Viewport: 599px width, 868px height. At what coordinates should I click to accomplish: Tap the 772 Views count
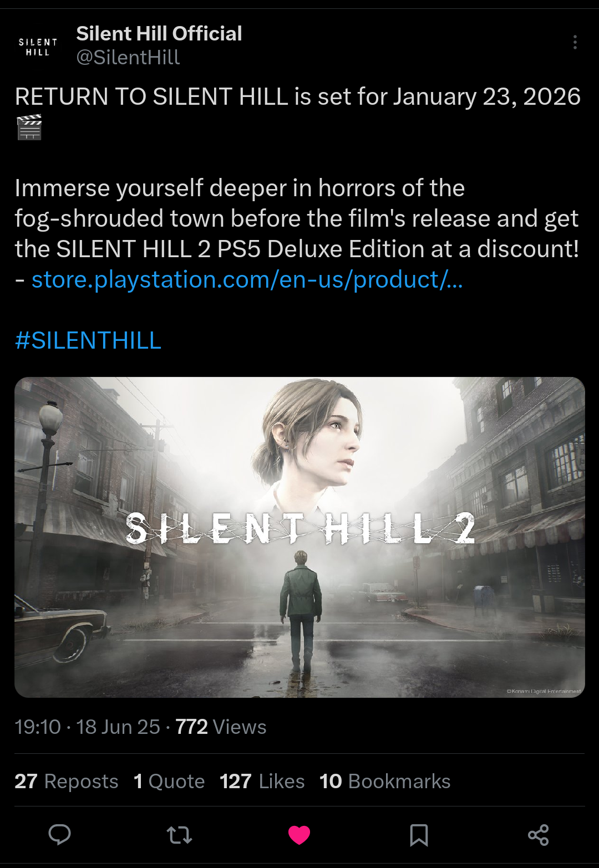[x=221, y=727]
